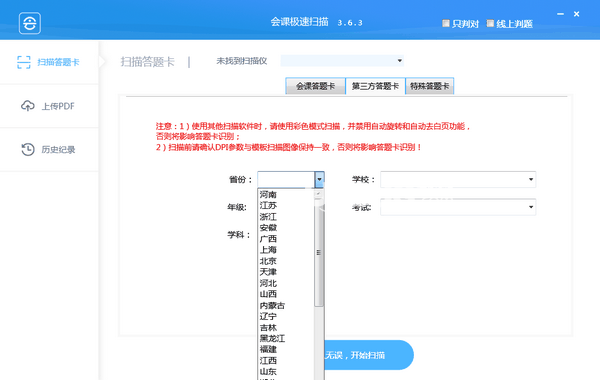Screen dimensions: 600x380
Task: Close the application window
Action: pyautogui.click(x=576, y=14)
